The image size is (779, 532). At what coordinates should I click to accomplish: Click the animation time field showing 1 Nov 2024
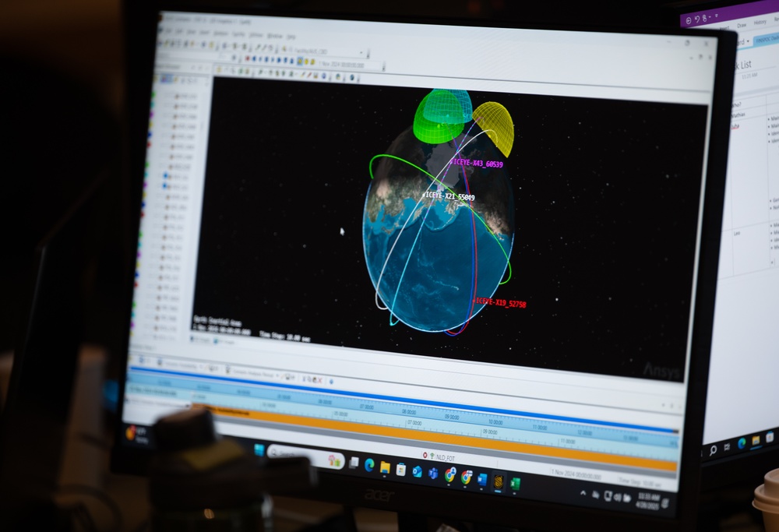pyautogui.click(x=350, y=65)
